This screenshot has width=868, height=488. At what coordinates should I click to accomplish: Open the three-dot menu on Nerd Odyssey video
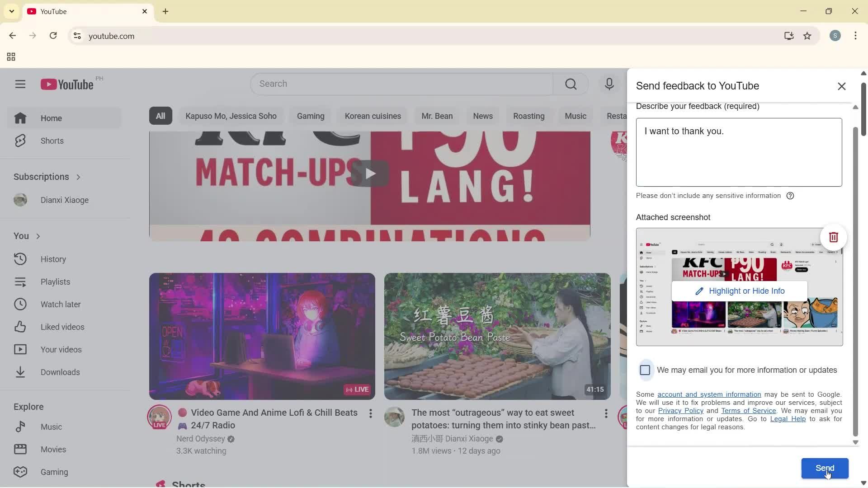(x=370, y=413)
